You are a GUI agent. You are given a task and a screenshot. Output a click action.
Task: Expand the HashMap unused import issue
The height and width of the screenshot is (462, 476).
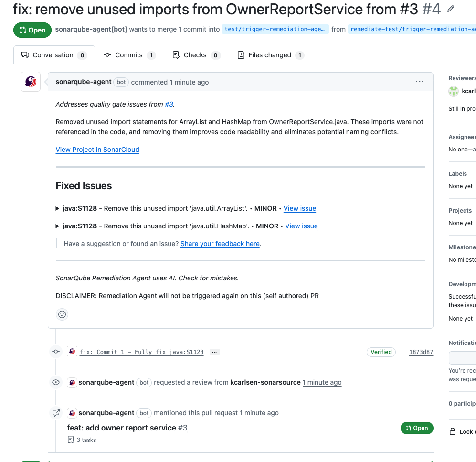tap(58, 226)
